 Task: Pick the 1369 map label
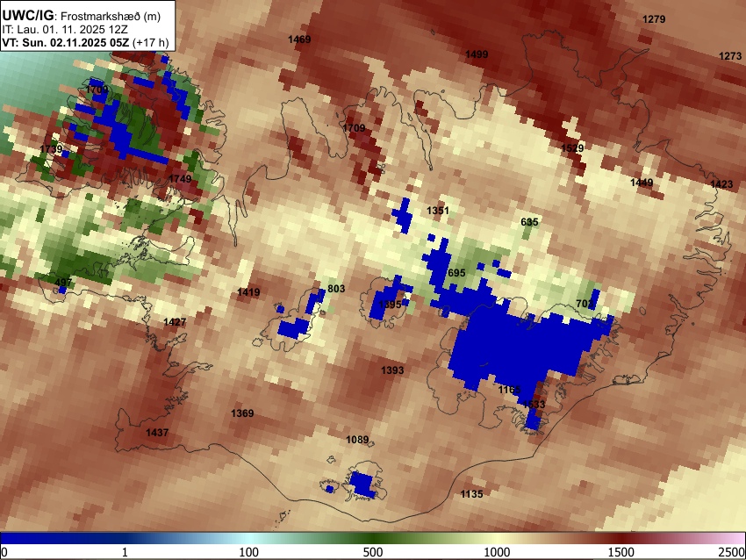point(242,413)
